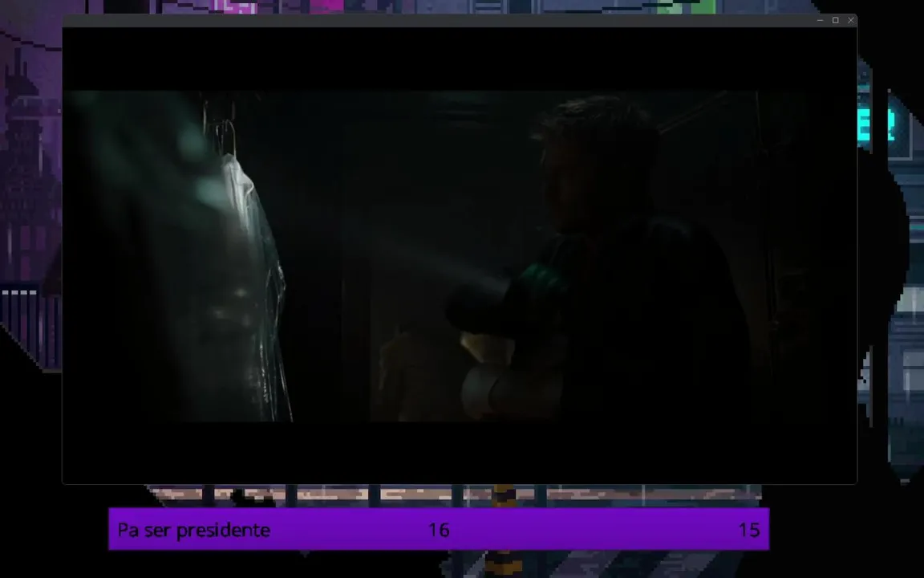Click the number 16 in purple bar

pos(439,530)
